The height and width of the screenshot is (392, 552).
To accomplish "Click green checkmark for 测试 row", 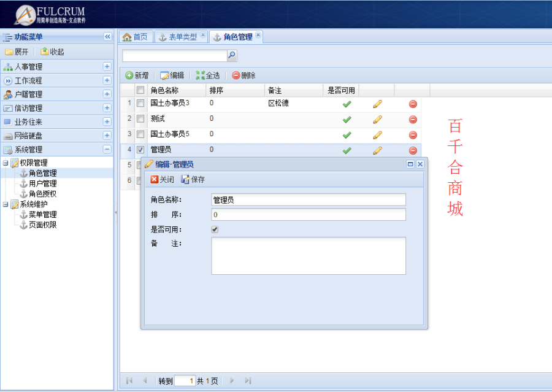I will pos(347,120).
